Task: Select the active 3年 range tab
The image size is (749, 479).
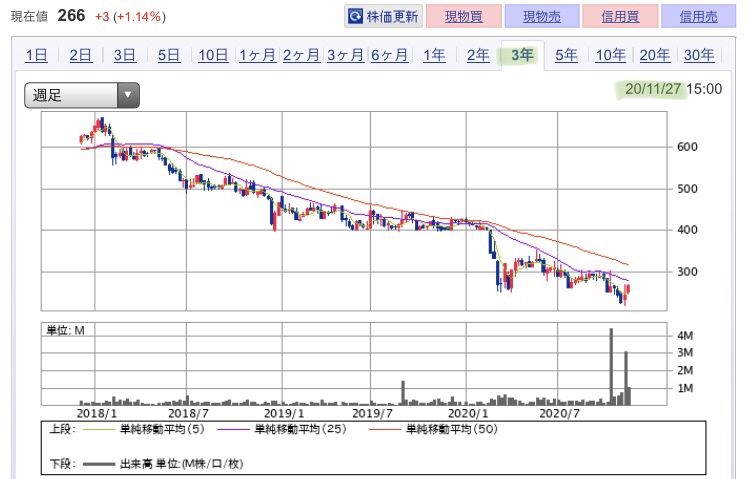Action: [522, 55]
